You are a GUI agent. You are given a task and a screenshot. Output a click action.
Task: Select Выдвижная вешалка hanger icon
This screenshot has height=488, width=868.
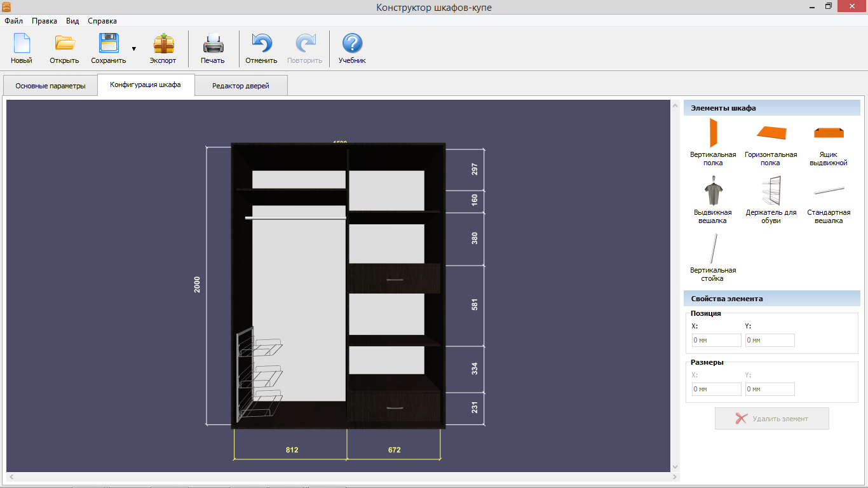(713, 191)
